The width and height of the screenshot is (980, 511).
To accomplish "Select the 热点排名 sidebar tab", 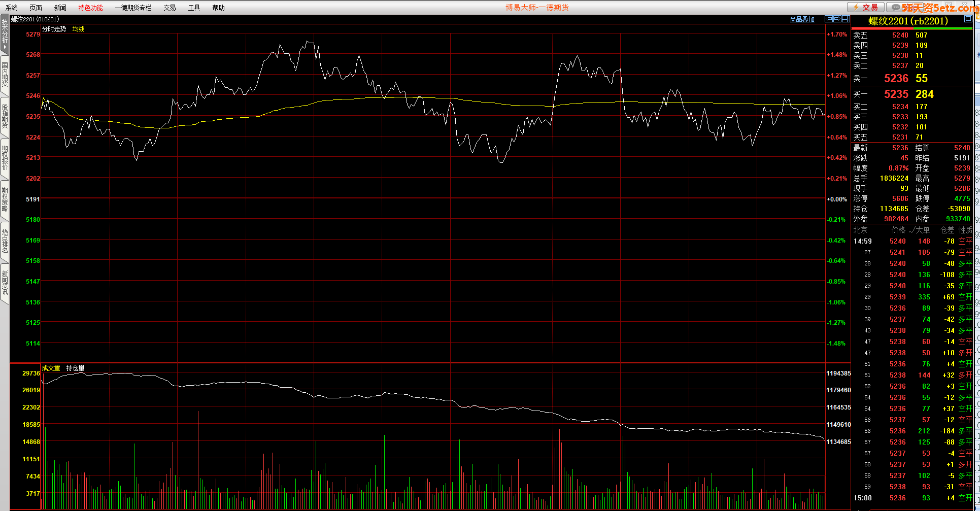I will 5,241.
